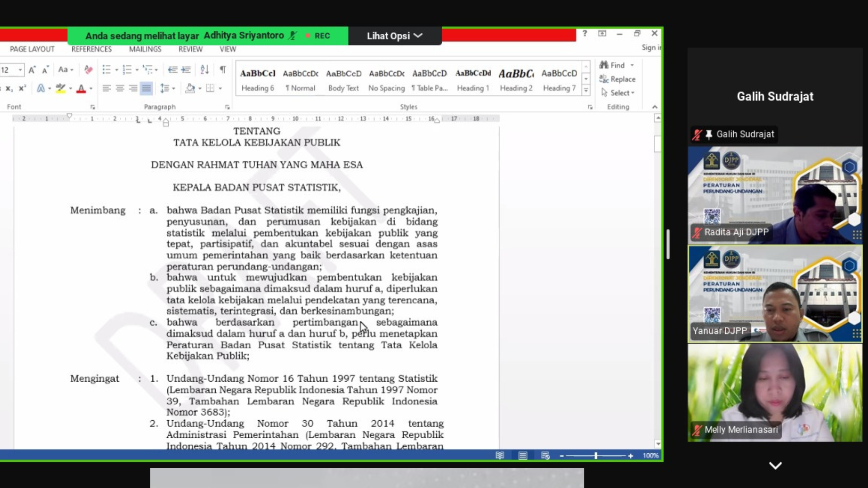Apply multilevel list formatting
This screenshot has width=868, height=488.
point(147,70)
